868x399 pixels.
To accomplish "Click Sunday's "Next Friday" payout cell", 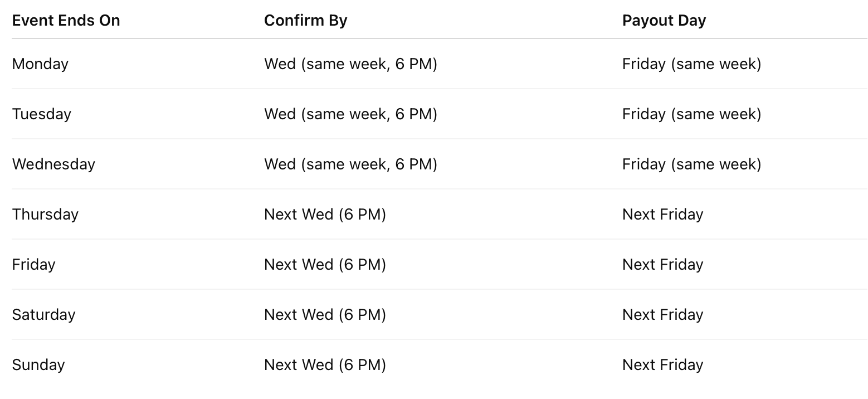I will (662, 365).
